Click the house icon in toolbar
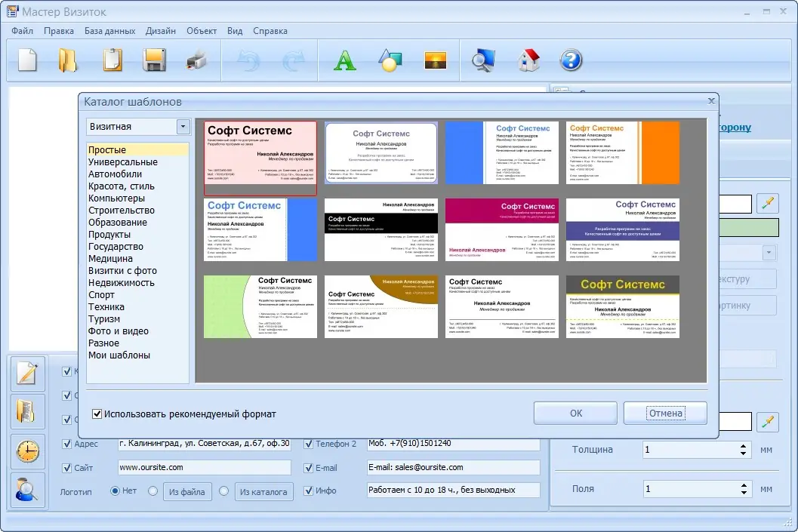This screenshot has height=532, width=798. (x=528, y=60)
